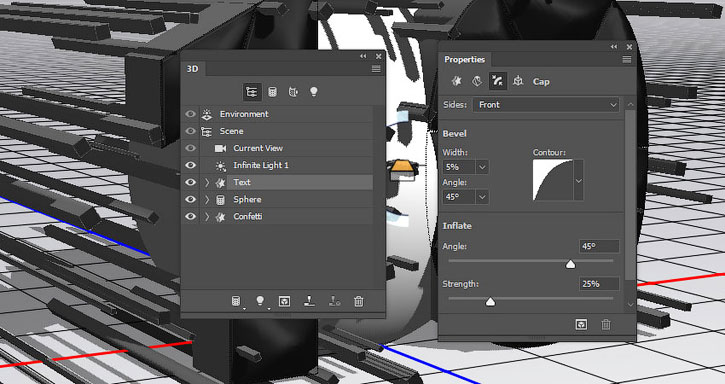This screenshot has width=725, height=384.
Task: Hide the Confetti object
Action: pyautogui.click(x=190, y=217)
